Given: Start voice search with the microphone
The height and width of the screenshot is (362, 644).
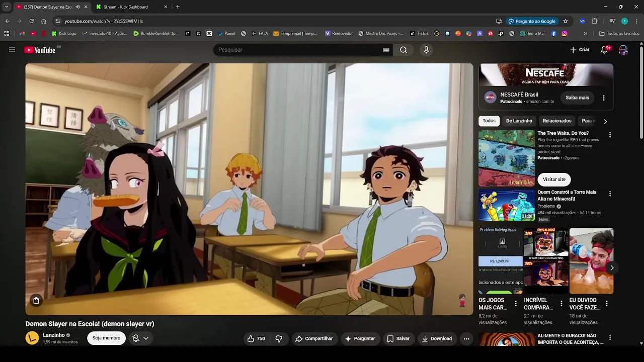Looking at the screenshot, I should [x=426, y=50].
